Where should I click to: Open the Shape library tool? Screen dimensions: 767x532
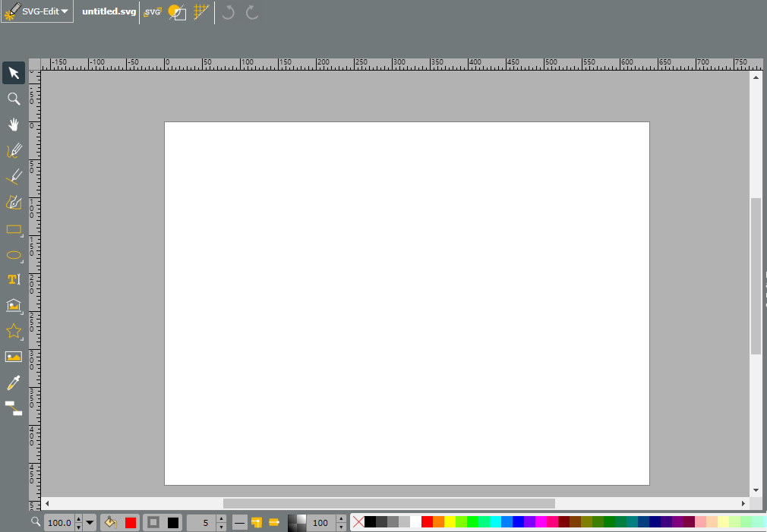pyautogui.click(x=14, y=306)
